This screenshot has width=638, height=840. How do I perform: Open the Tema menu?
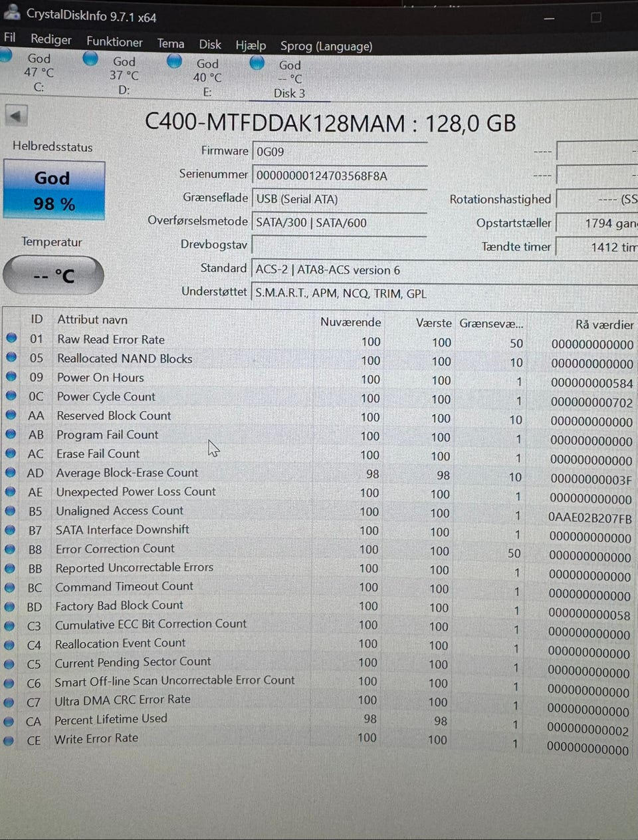[x=171, y=44]
